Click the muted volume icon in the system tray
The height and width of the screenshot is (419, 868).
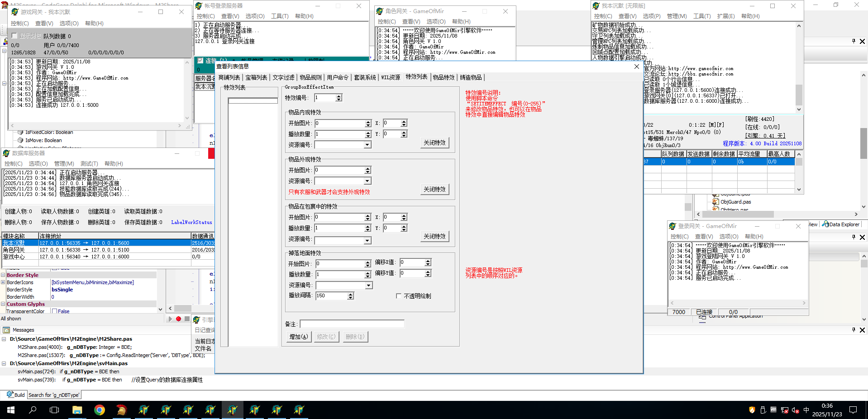point(795,410)
